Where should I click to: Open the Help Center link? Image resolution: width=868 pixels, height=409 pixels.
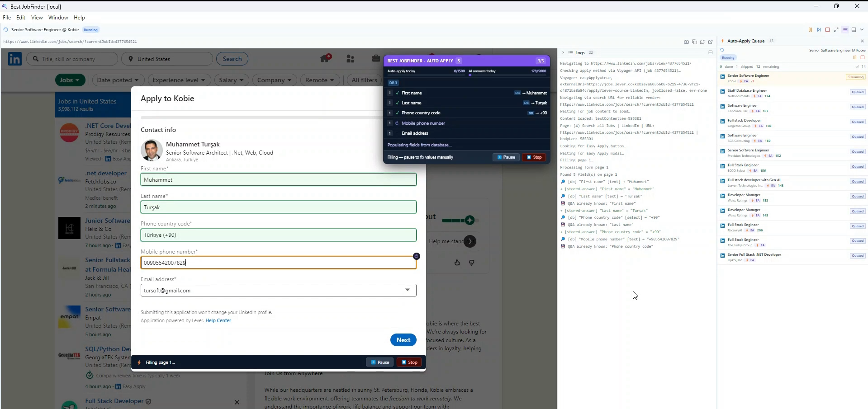(218, 320)
